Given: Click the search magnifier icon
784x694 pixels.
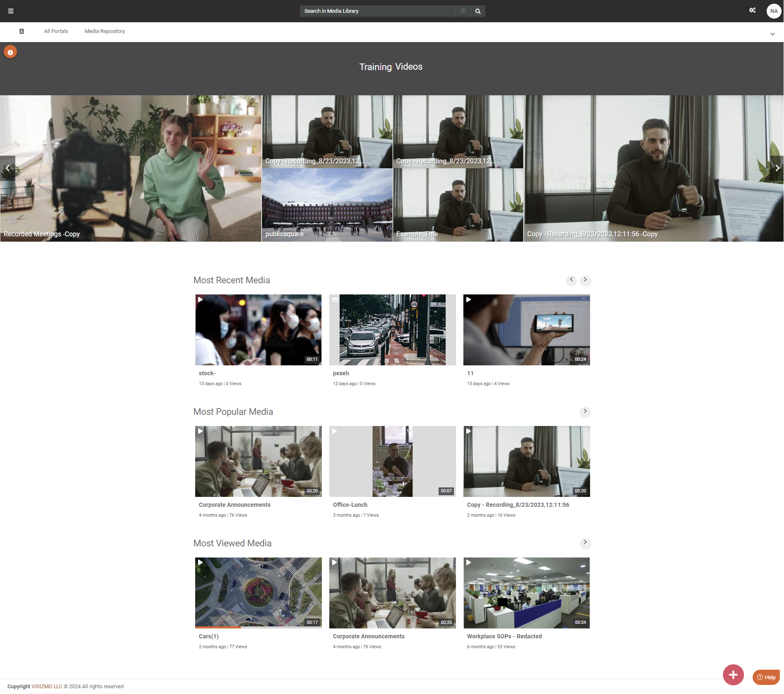Looking at the screenshot, I should (478, 11).
